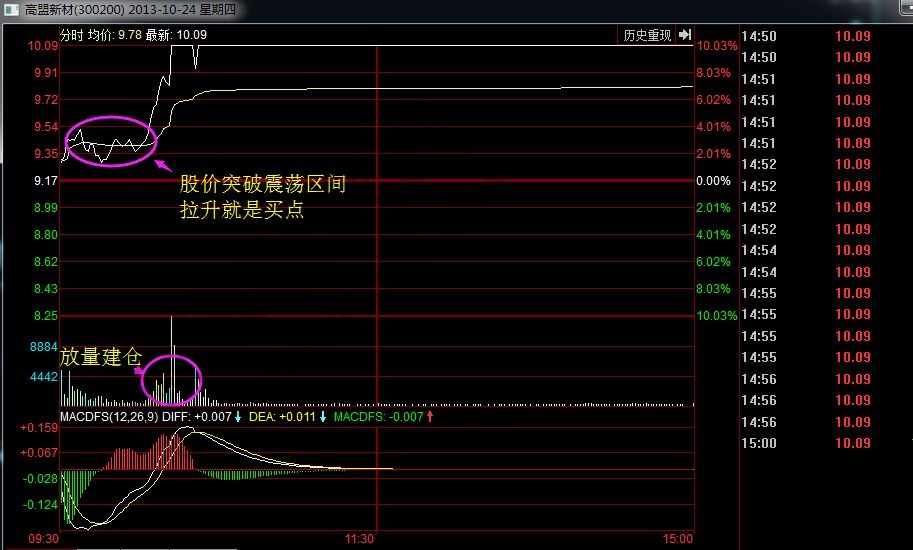Viewport: 913px width, 550px height.
Task: Click the 高盟新材(300200) window title text
Action: pyautogui.click(x=66, y=10)
